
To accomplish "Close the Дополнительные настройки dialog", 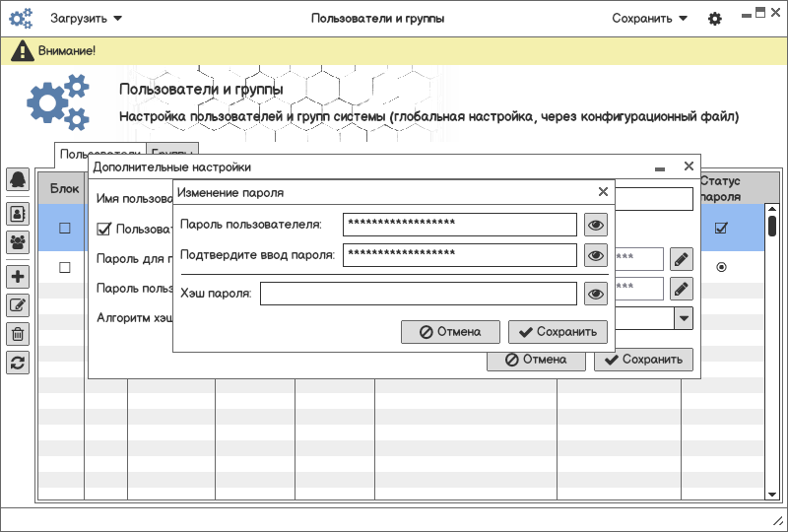I will coord(689,166).
